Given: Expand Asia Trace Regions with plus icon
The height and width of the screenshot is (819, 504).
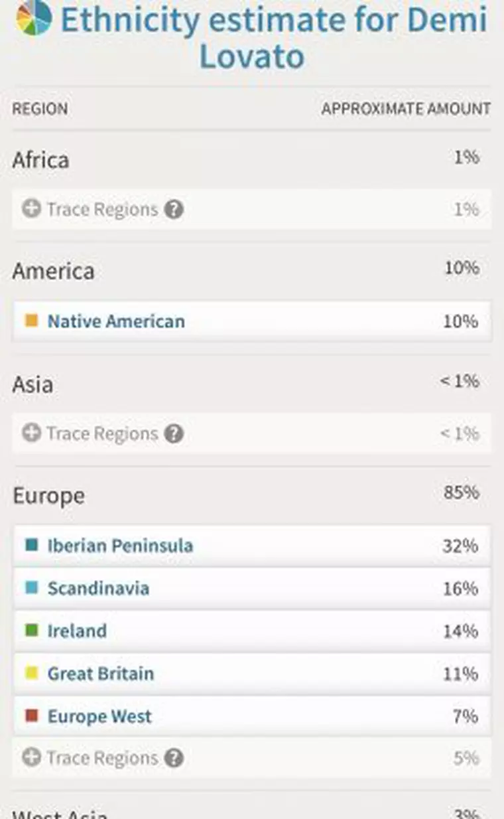Looking at the screenshot, I should click(x=31, y=433).
